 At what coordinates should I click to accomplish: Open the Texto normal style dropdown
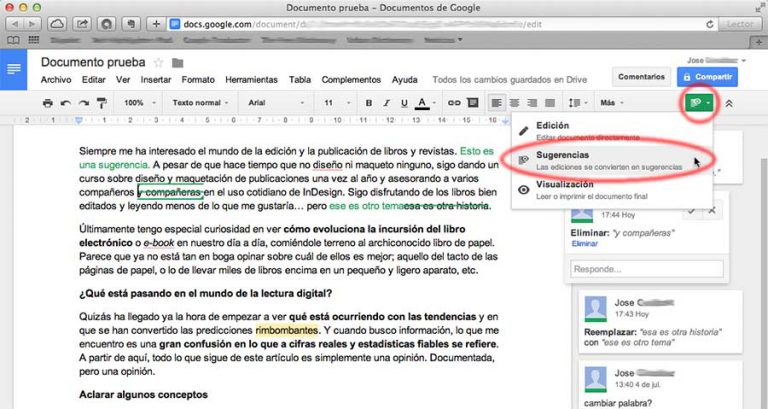tap(200, 103)
